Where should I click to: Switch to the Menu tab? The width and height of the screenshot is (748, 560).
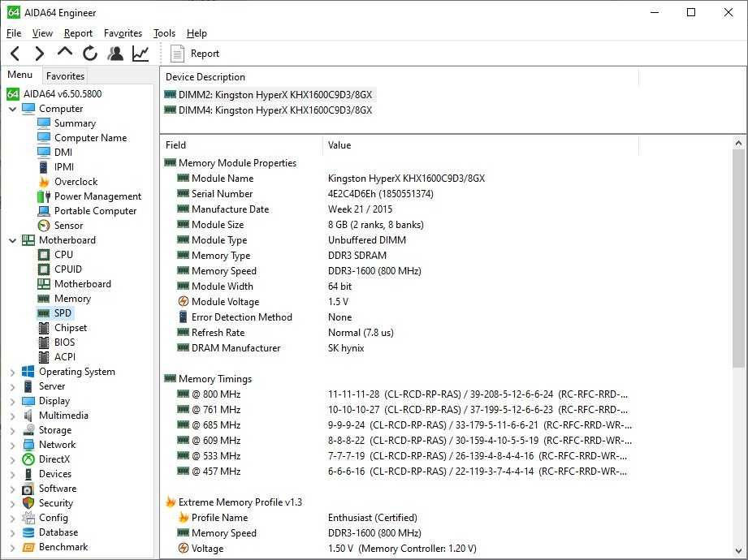(20, 75)
